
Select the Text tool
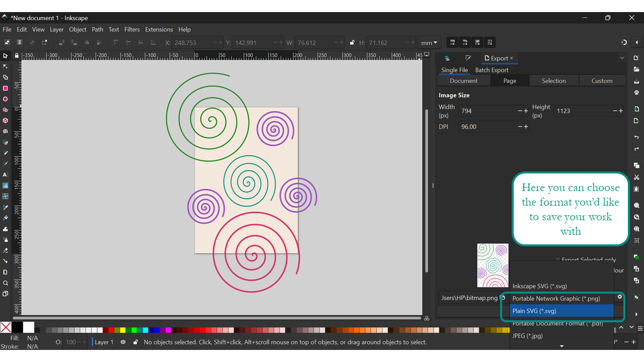coord(6,175)
